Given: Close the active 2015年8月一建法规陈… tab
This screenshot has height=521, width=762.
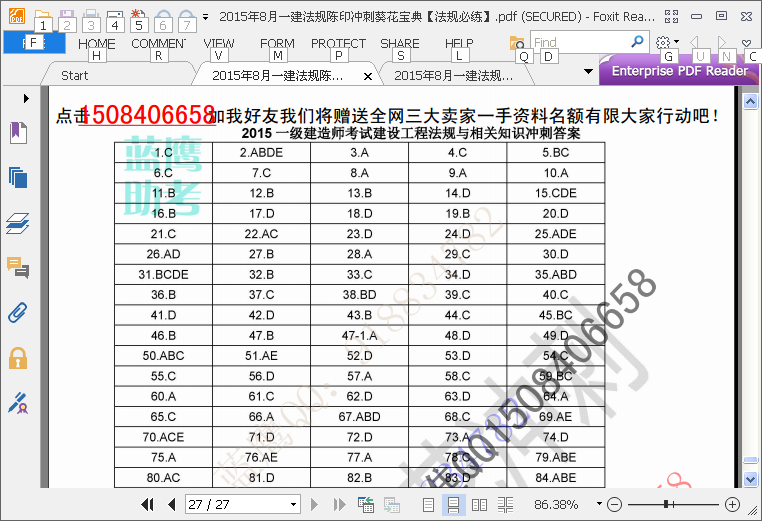Looking at the screenshot, I should click(x=368, y=76).
